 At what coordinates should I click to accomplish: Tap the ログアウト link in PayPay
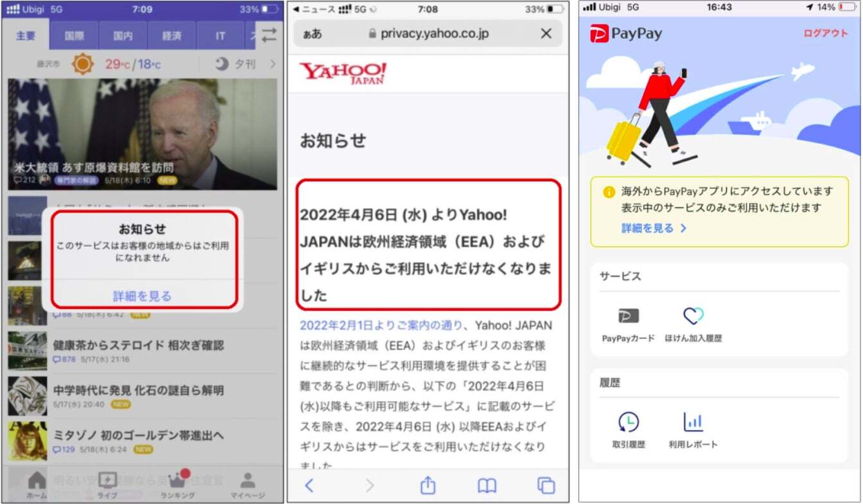pos(826,33)
